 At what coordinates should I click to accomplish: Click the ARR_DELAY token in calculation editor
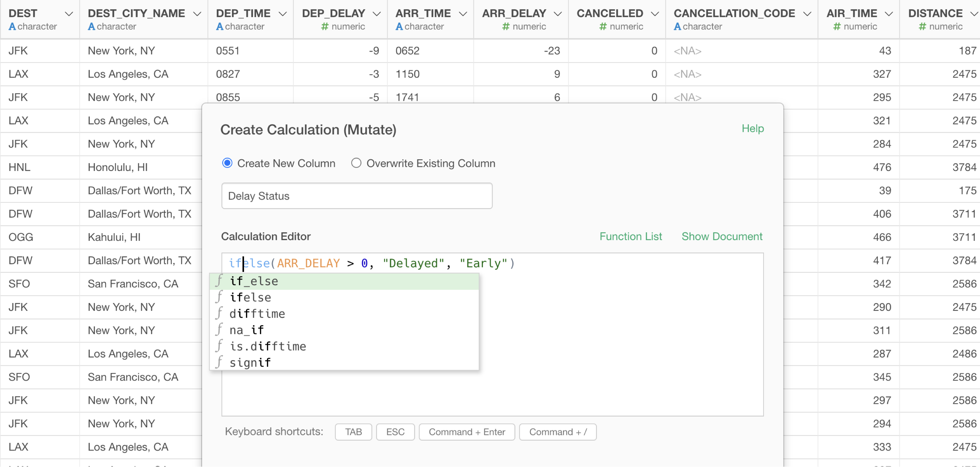pos(308,263)
